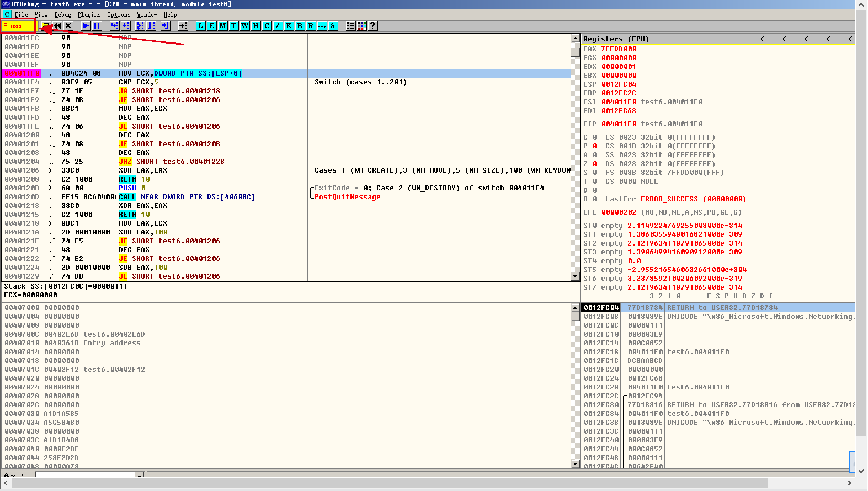868x491 pixels.
Task: Open the Window menu
Action: point(147,15)
